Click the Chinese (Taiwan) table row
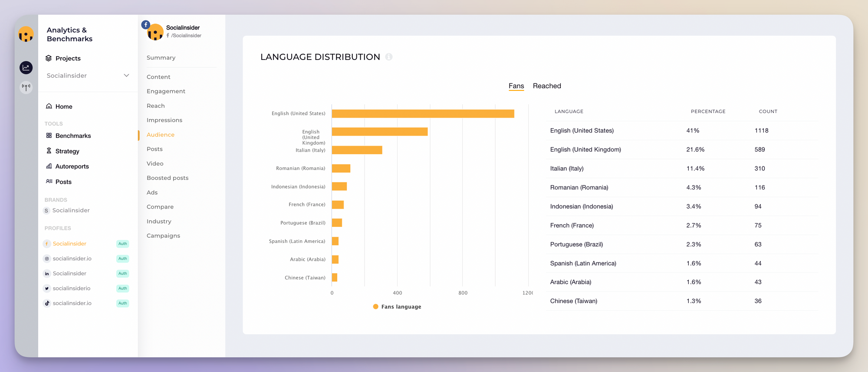 click(682, 301)
